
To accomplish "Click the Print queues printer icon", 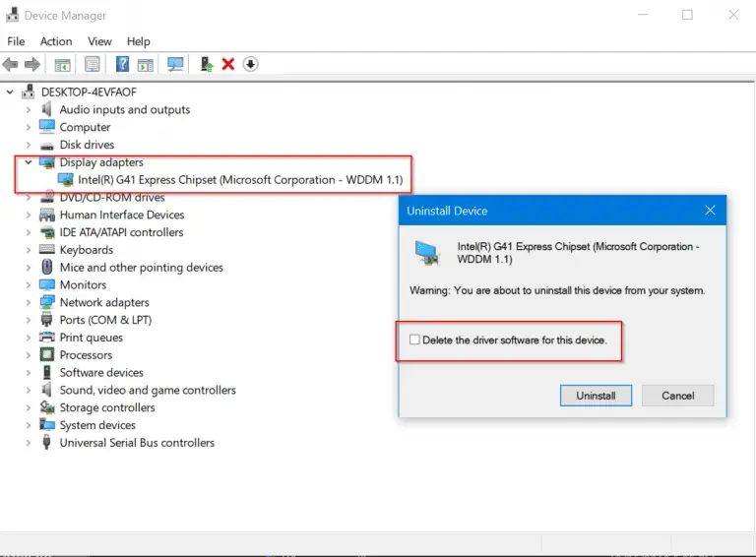I will (x=47, y=338).
